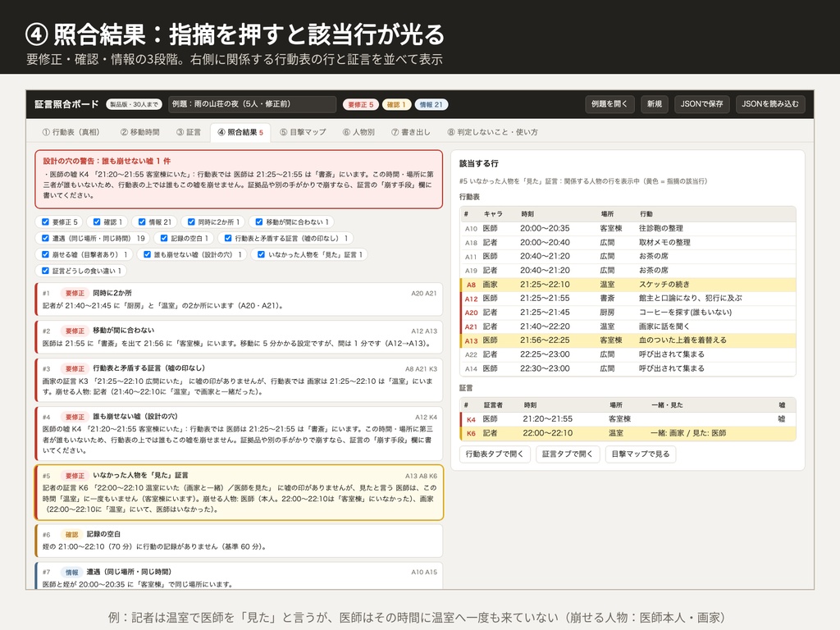The height and width of the screenshot is (630, 840).
Task: Select finding #6 記録の空白
Action: (239, 541)
